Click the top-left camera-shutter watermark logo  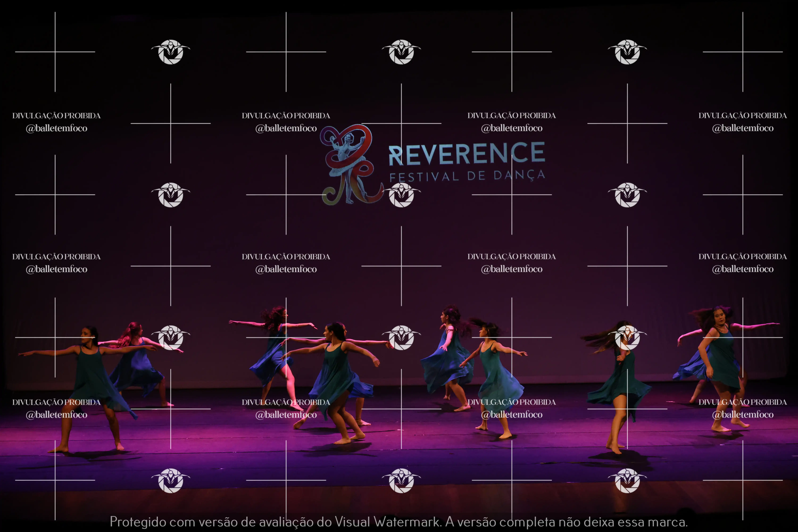(x=171, y=52)
